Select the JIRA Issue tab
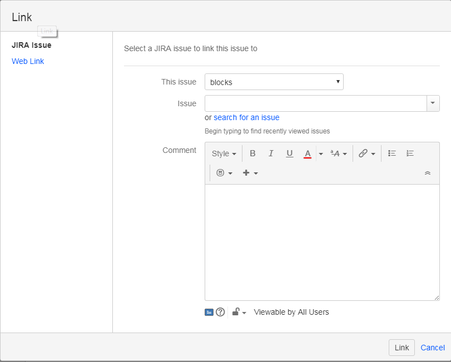451x362 pixels. pos(32,45)
